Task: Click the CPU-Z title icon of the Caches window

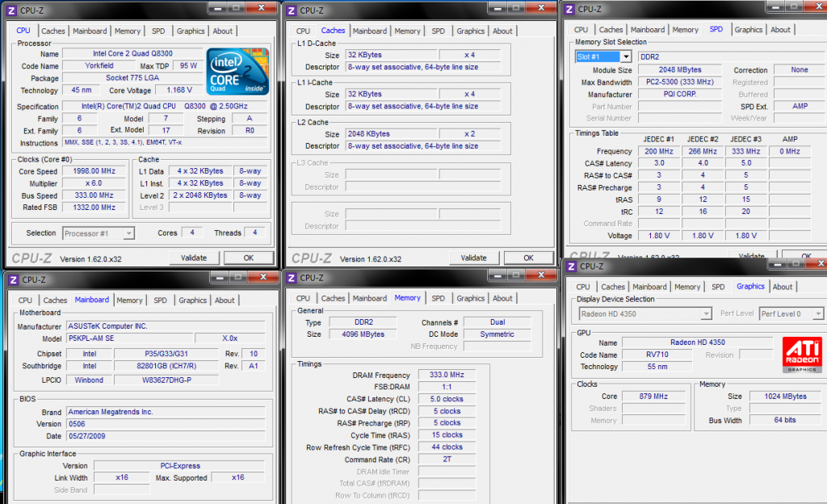Action: pyautogui.click(x=290, y=10)
